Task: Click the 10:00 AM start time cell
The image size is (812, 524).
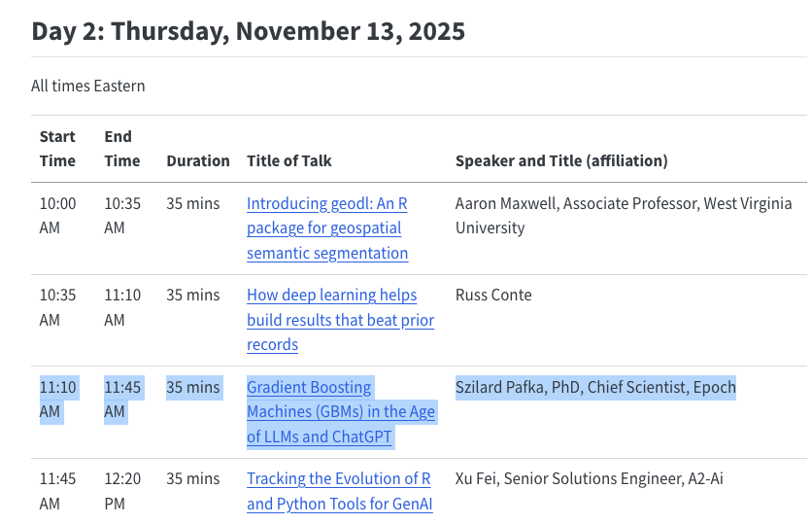Action: point(57,216)
